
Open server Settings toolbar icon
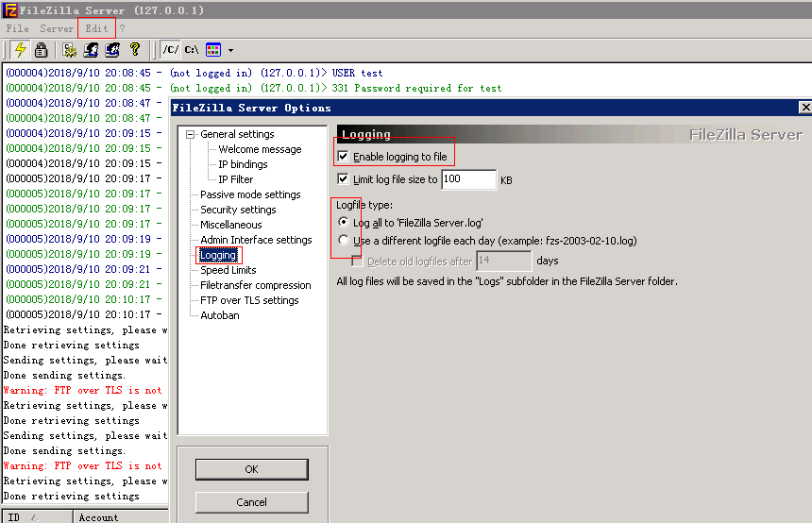click(69, 50)
